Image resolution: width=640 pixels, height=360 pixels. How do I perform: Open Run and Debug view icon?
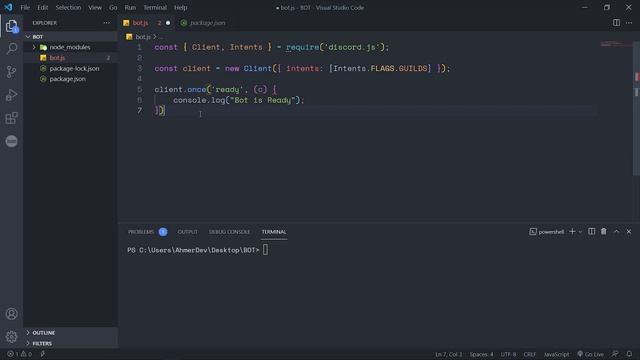coord(11,95)
